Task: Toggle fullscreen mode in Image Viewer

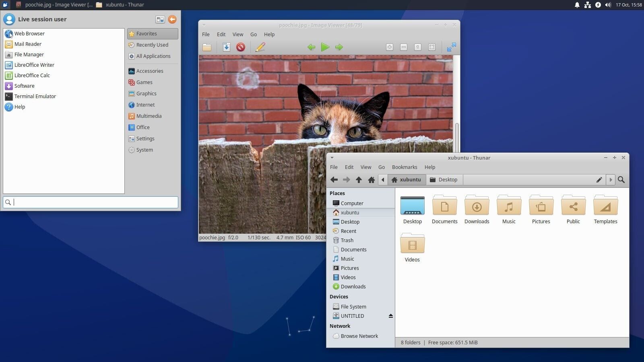Action: point(451,47)
